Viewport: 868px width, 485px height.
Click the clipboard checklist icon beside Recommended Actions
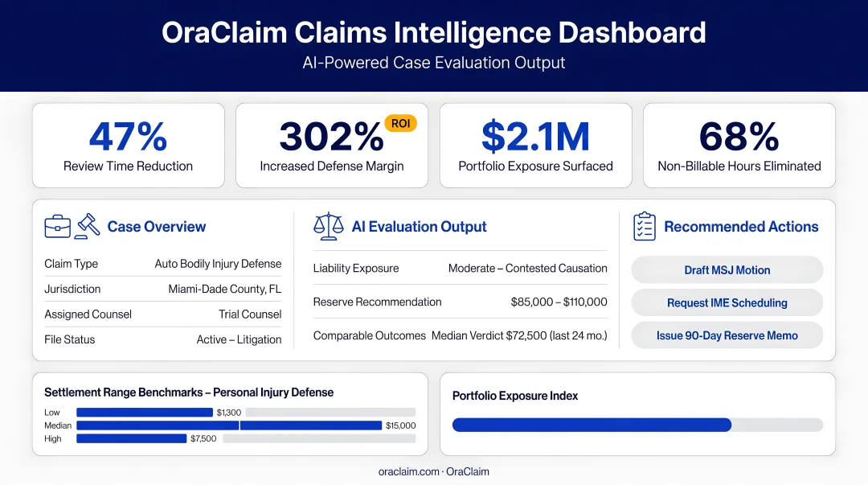pos(645,226)
